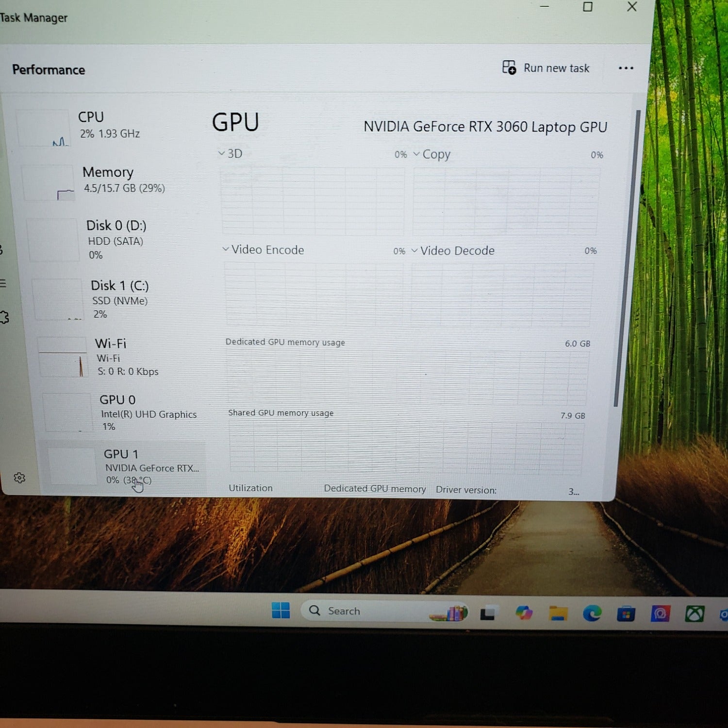This screenshot has width=728, height=728.
Task: Click the Windows Start button
Action: pos(281,610)
